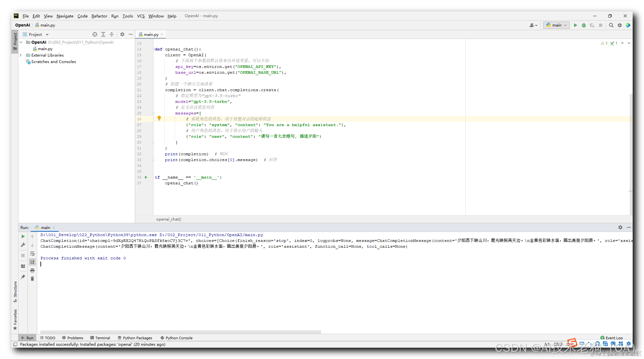Collapse the OpenAI project root node
Image resolution: width=644 pixels, height=359 pixels.
tap(21, 42)
